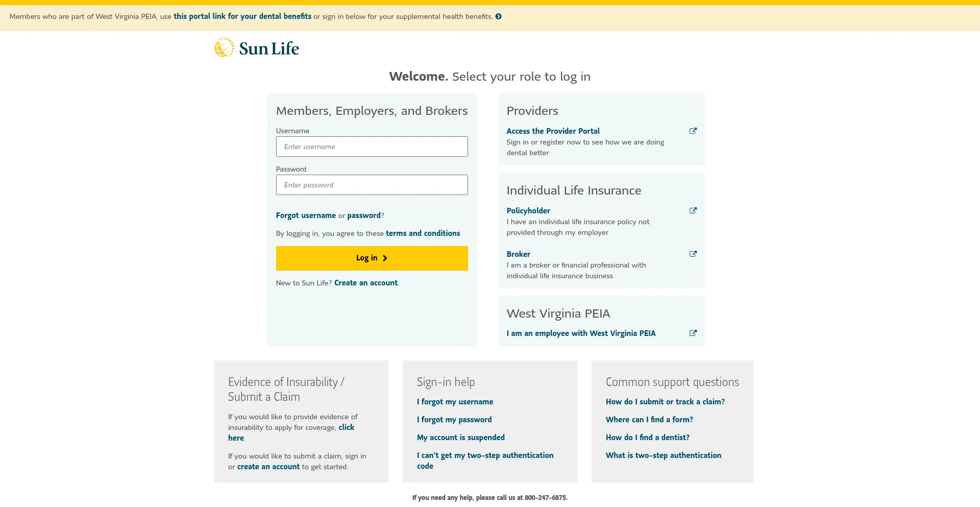Click Create an account
The height and width of the screenshot is (507, 980).
[365, 282]
